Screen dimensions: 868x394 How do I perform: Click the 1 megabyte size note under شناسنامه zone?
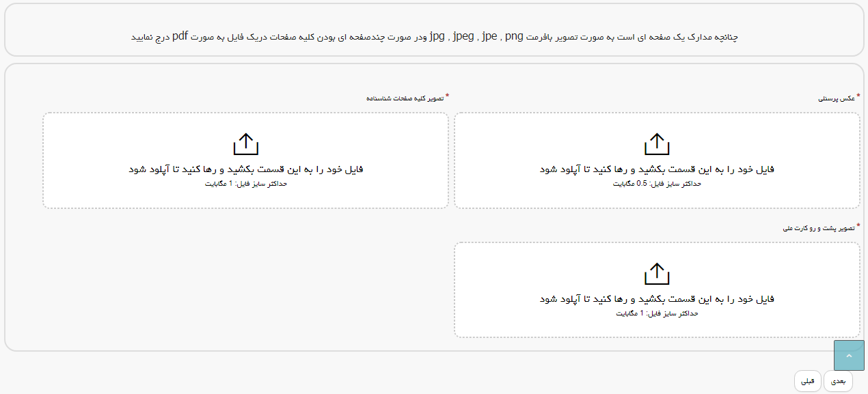(246, 184)
